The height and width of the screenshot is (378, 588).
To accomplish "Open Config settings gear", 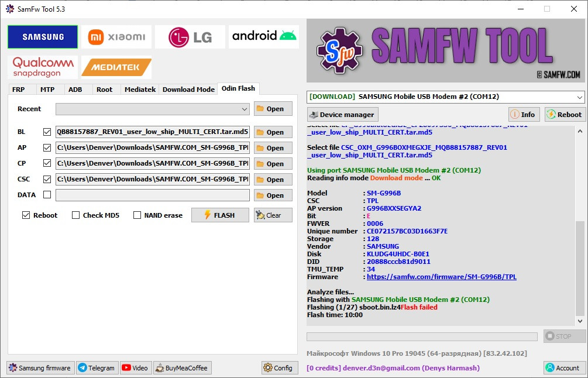I will [280, 368].
